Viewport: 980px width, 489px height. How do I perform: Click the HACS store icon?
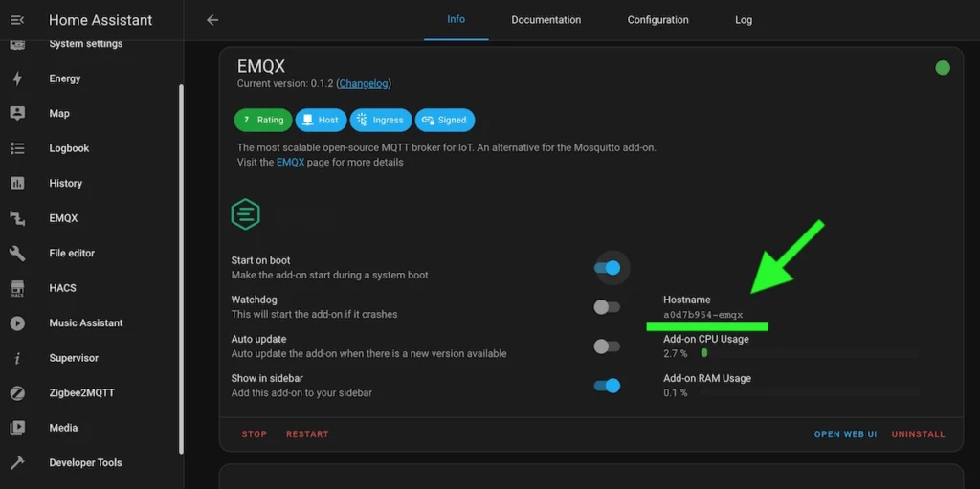(x=17, y=288)
